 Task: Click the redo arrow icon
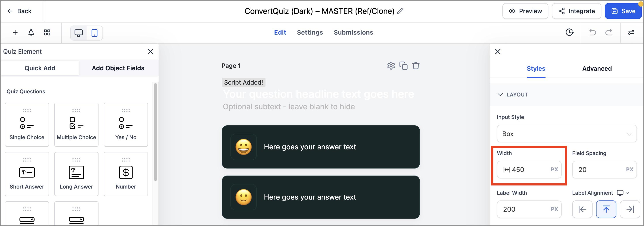click(608, 32)
